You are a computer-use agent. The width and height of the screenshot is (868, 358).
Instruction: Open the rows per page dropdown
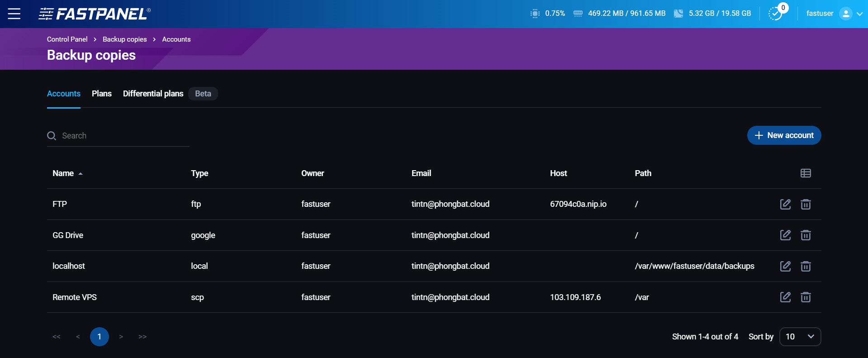tap(800, 337)
